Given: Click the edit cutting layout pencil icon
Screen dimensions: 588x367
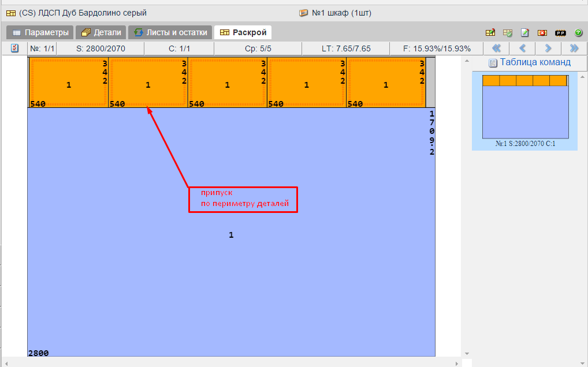Looking at the screenshot, I should point(490,33).
